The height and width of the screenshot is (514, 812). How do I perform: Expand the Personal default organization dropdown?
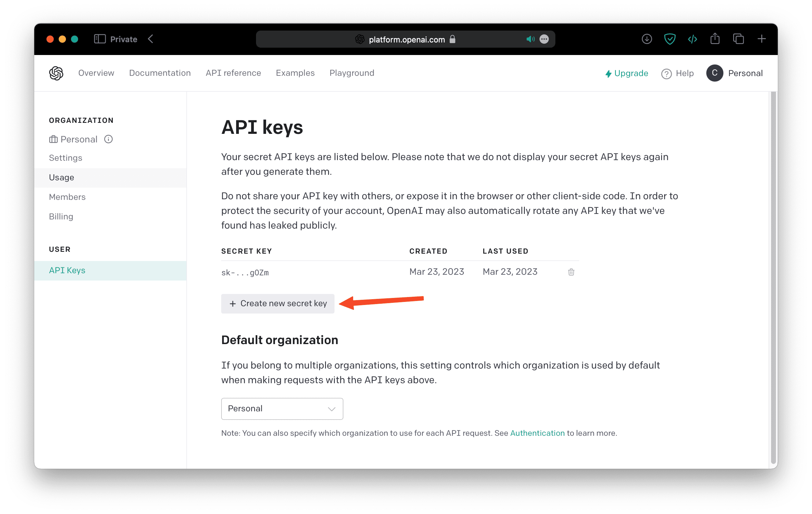click(x=282, y=409)
